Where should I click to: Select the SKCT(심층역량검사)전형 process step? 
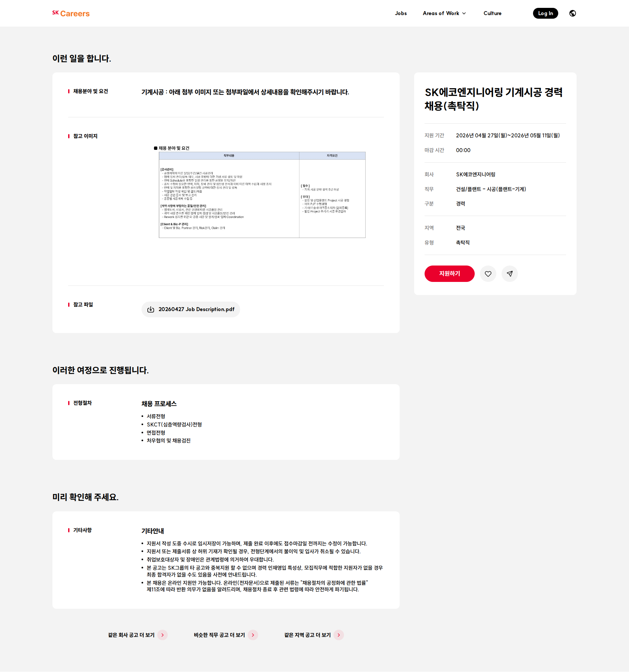click(174, 424)
